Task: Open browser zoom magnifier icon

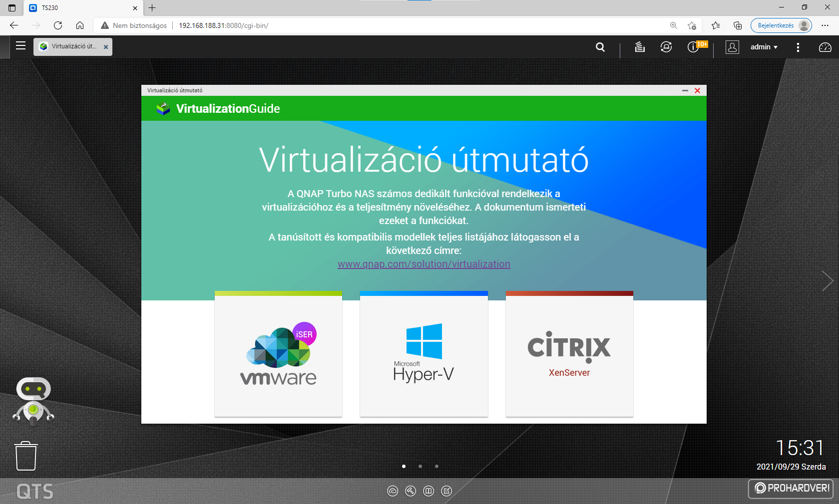Action: (x=674, y=25)
